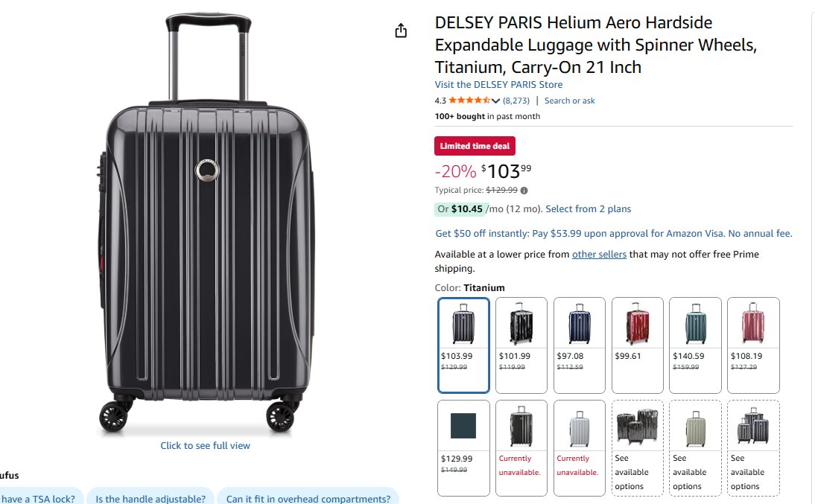Screen dimensions: 815x504
Task: Pick the dark solid square swatch at $129.99
Action: (463, 447)
